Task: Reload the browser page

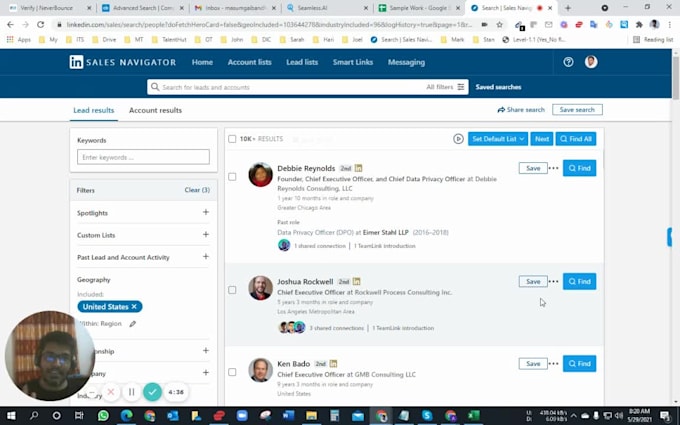Action: [40, 25]
